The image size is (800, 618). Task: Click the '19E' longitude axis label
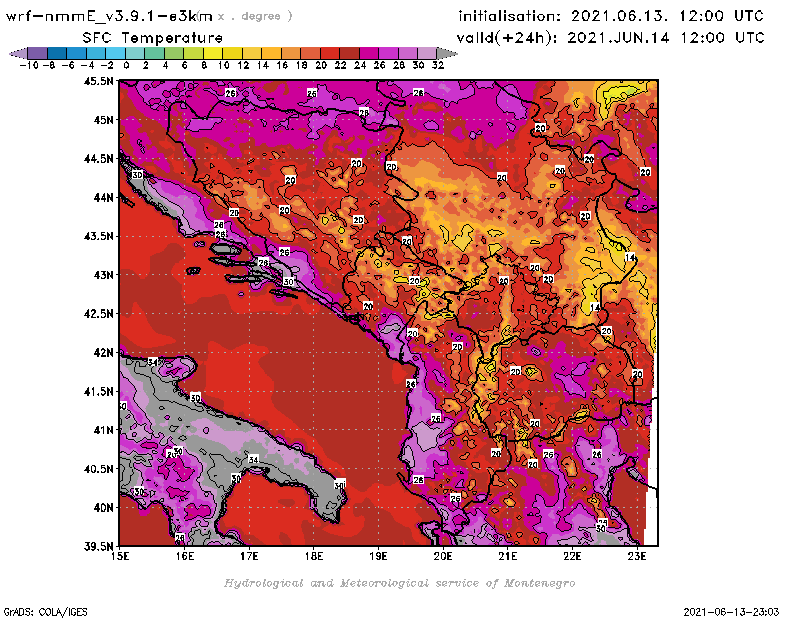(379, 556)
